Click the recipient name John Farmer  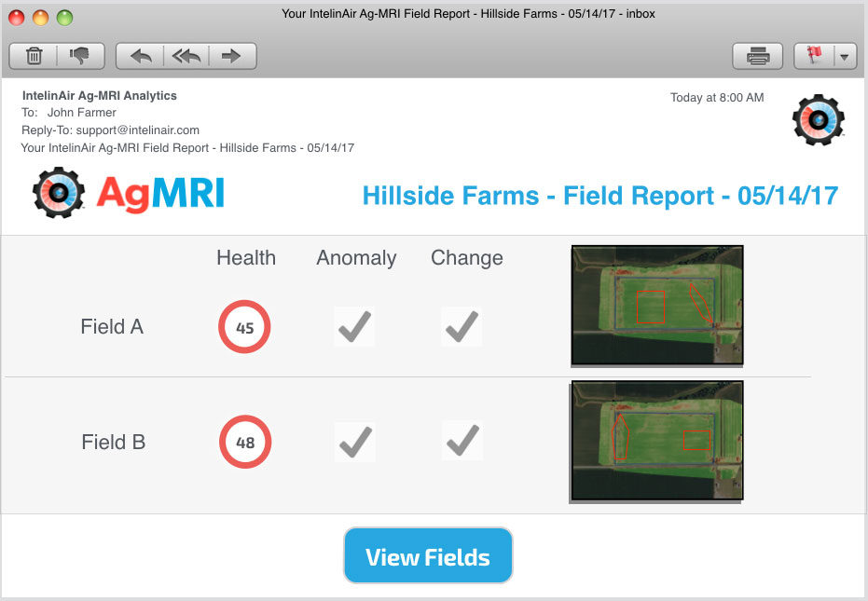click(x=82, y=113)
